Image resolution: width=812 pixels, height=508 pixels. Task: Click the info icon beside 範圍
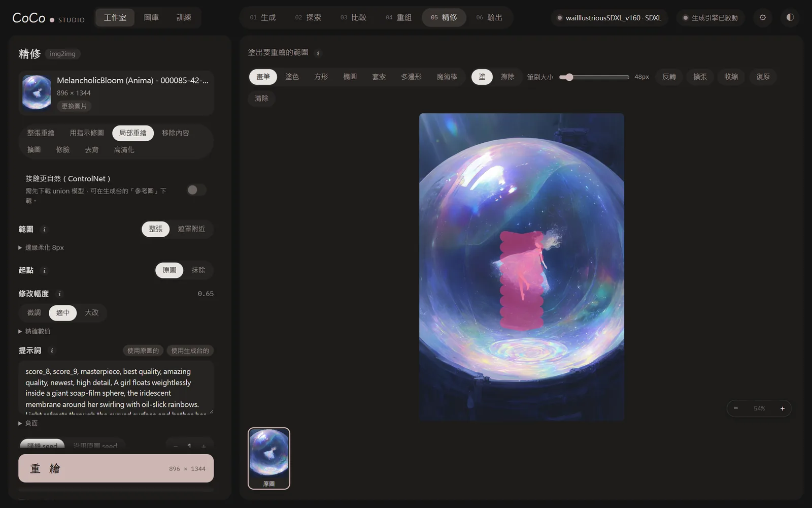coord(44,229)
